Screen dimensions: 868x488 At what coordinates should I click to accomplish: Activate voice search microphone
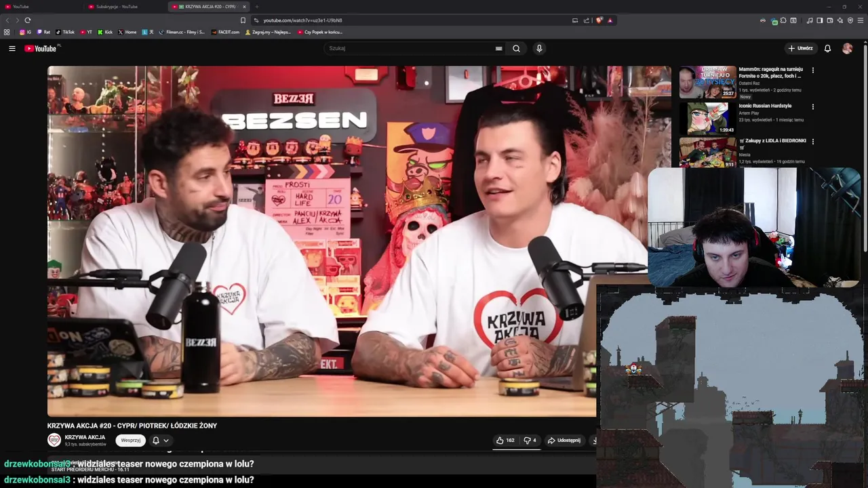539,48
